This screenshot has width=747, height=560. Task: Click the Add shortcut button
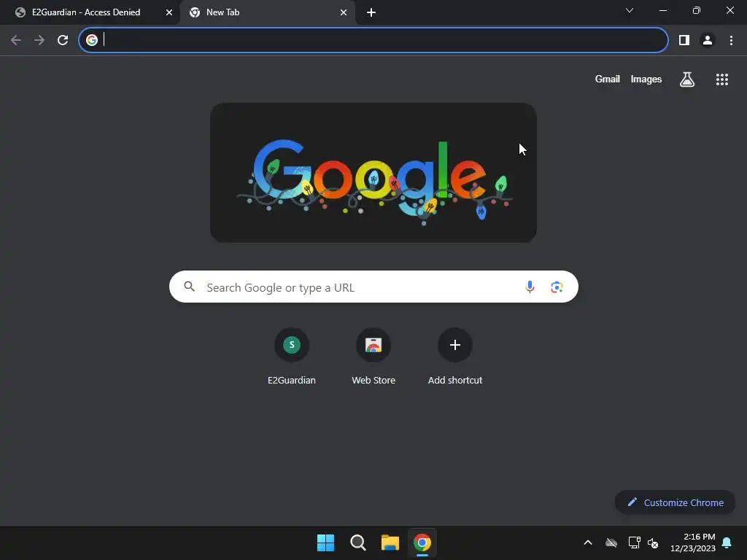pyautogui.click(x=455, y=357)
